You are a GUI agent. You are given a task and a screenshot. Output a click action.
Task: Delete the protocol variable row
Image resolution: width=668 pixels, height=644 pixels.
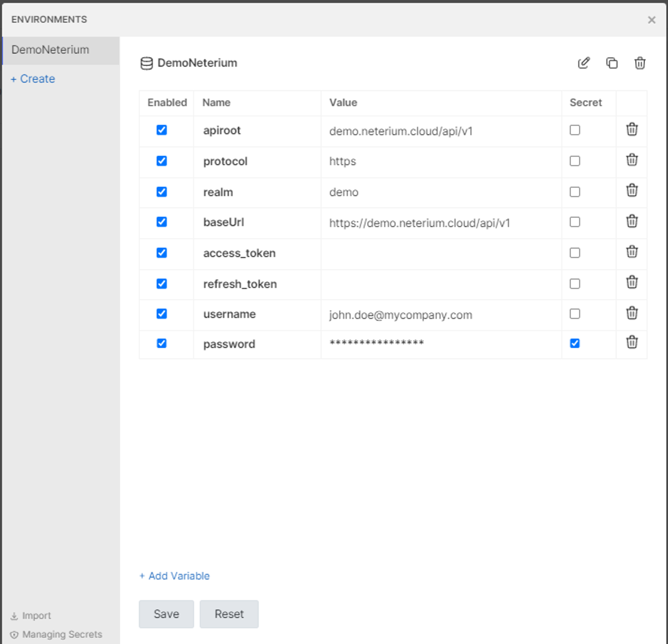[x=632, y=160]
